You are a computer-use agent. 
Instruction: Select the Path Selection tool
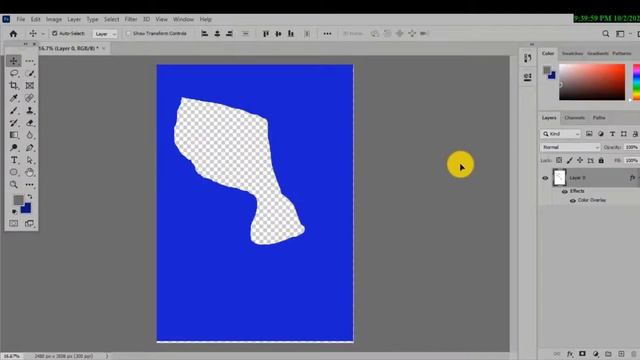(x=29, y=160)
